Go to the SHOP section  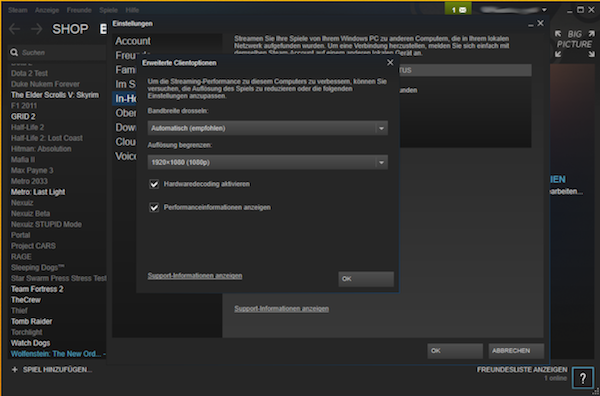pos(70,29)
